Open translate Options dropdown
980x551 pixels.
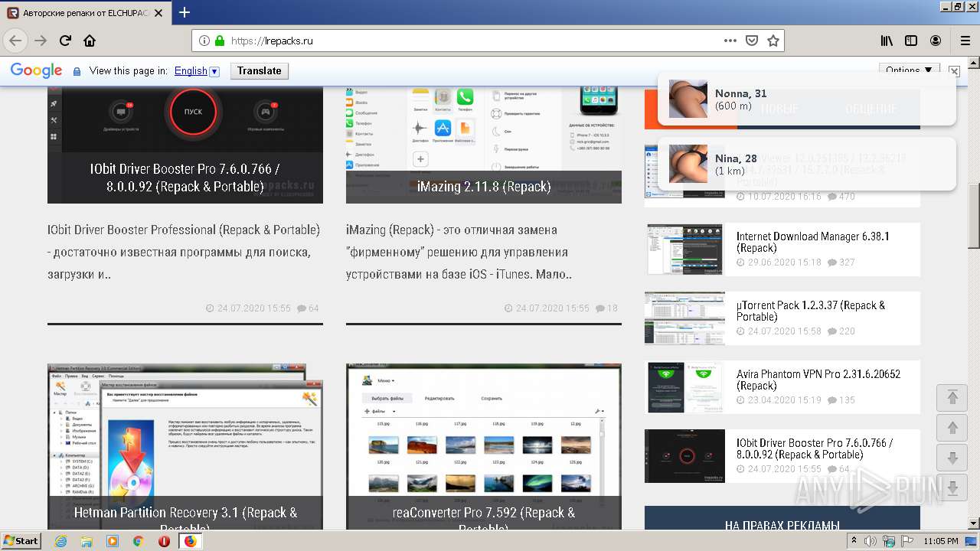[x=909, y=70]
